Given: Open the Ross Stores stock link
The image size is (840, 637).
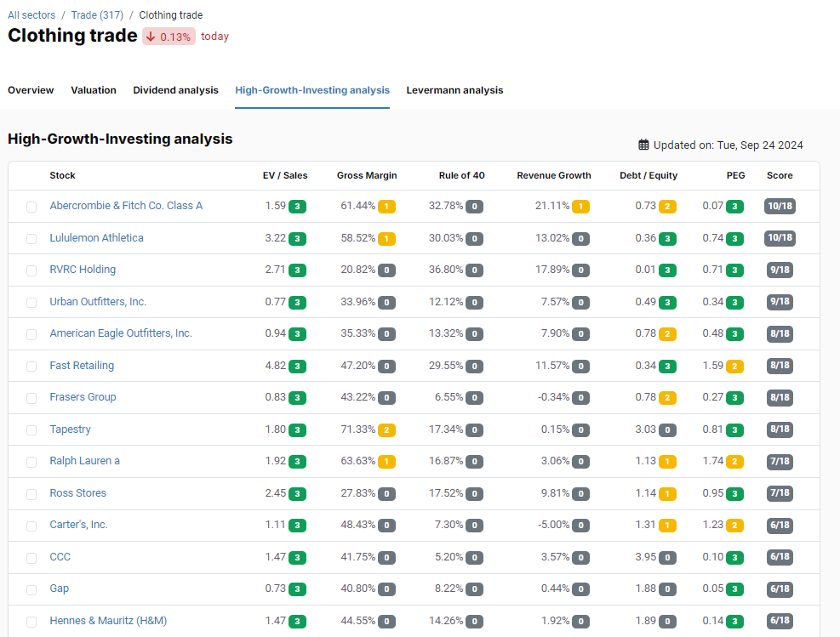Looking at the screenshot, I should point(77,492).
